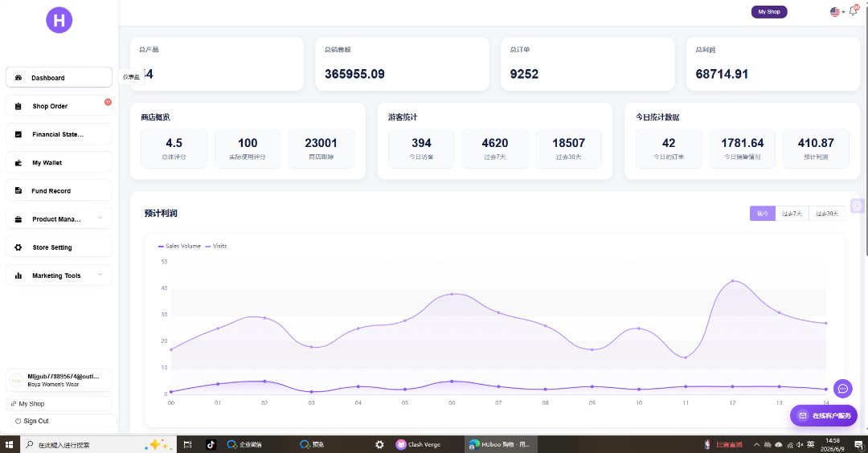Expand the Product Management submenu chevron
This screenshot has height=453, width=868.
point(100,218)
